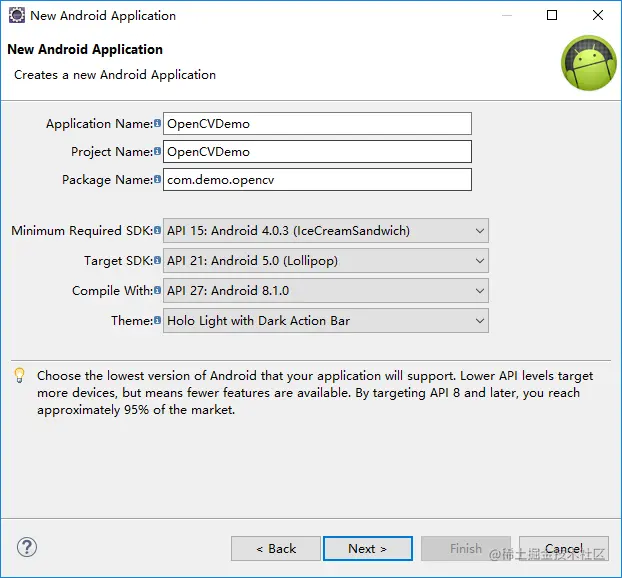This screenshot has width=622, height=578.
Task: Click the 'Creates a new Android Application' text
Action: (115, 75)
